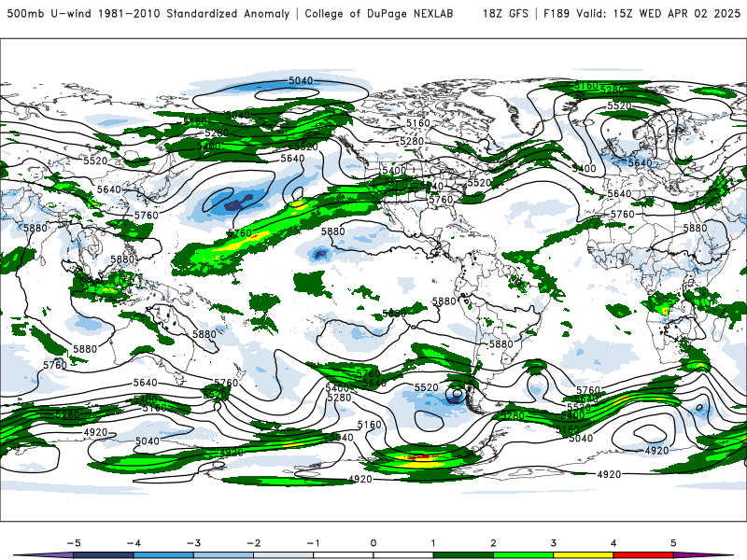Click the dark green colorbar segment between 1 and 2
The height and width of the screenshot is (560, 747).
click(x=463, y=555)
